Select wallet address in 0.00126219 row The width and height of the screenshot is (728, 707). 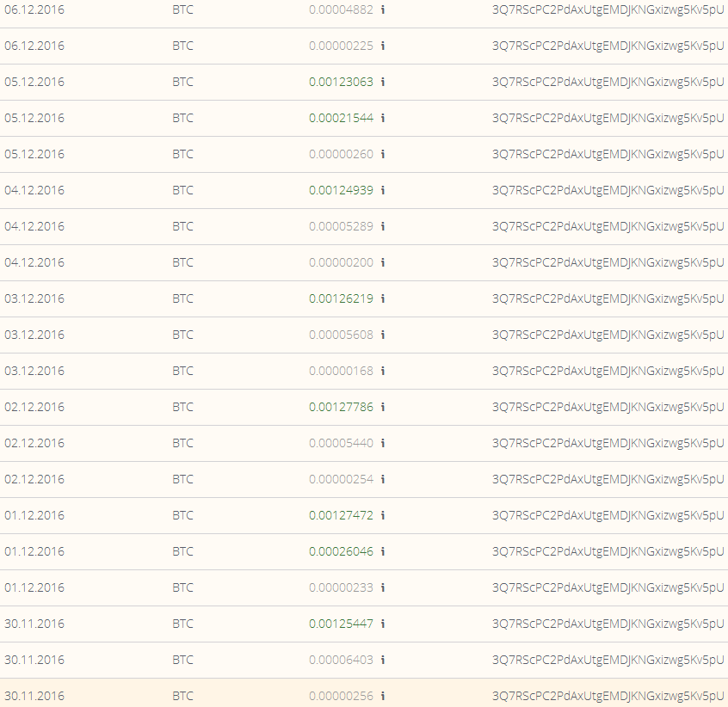click(608, 299)
